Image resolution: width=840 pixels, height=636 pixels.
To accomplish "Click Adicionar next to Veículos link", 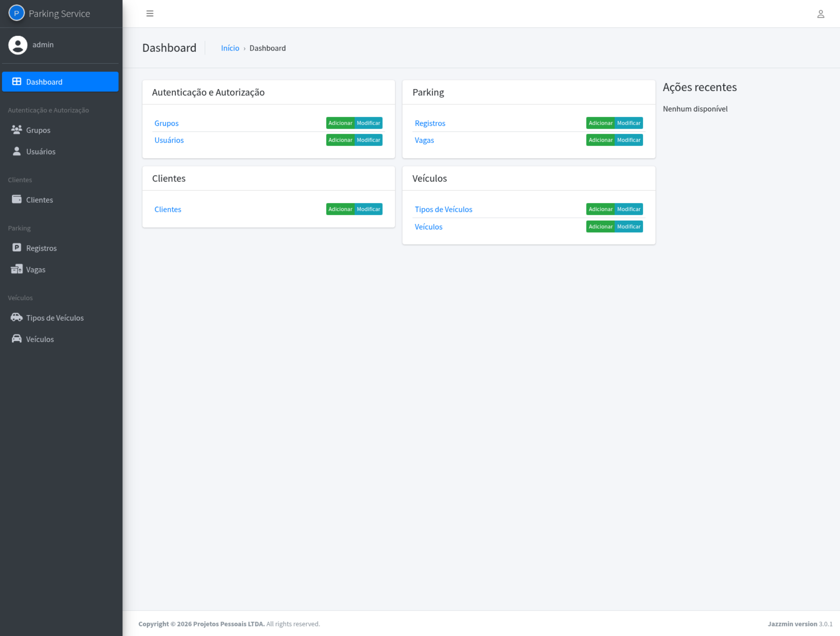I will click(600, 227).
